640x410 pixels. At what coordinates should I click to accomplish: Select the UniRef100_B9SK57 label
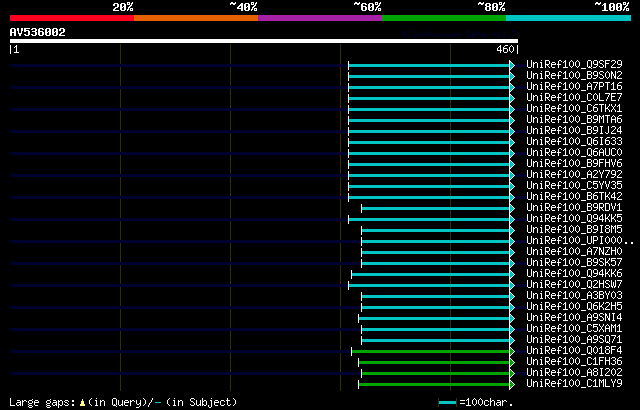[574, 263]
